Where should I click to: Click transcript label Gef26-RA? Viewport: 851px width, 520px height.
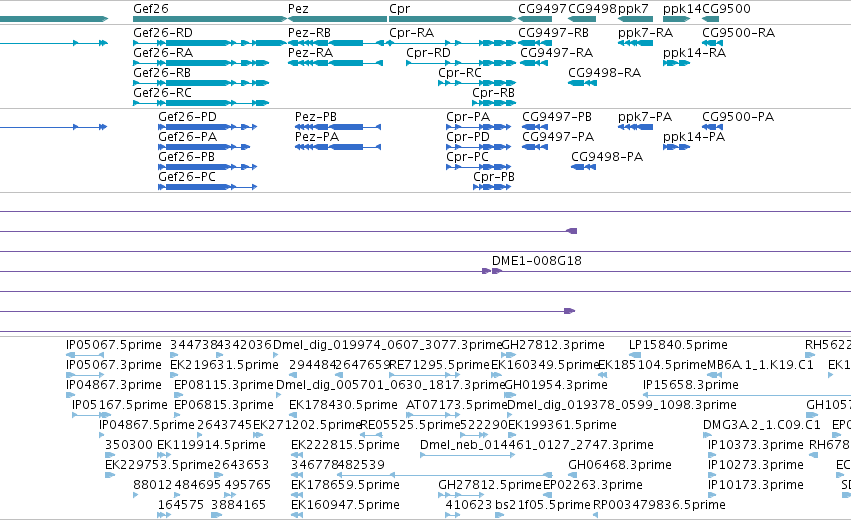point(163,53)
